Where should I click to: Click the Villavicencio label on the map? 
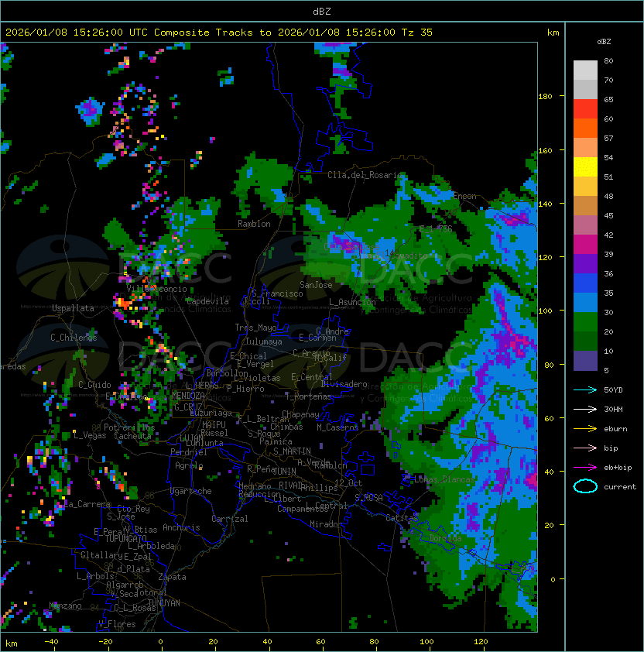157,287
